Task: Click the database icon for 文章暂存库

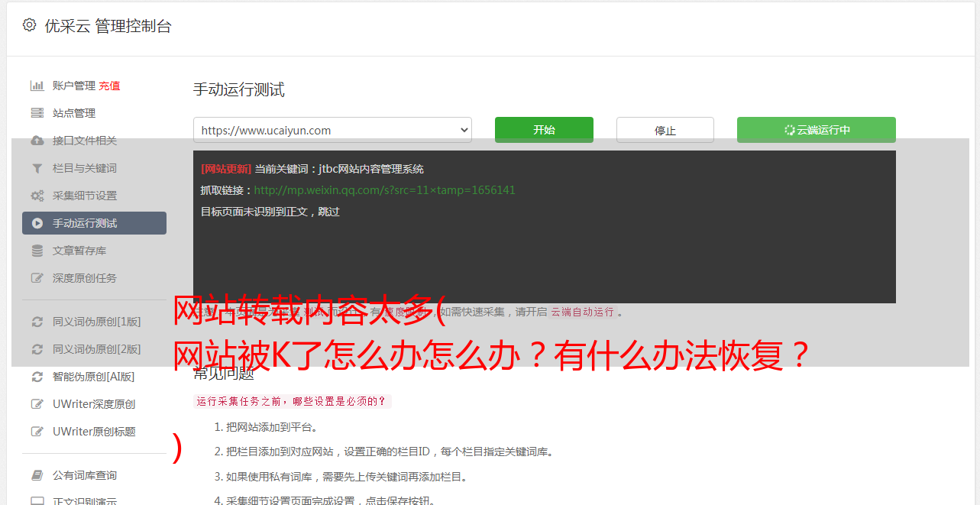Action: click(x=37, y=251)
